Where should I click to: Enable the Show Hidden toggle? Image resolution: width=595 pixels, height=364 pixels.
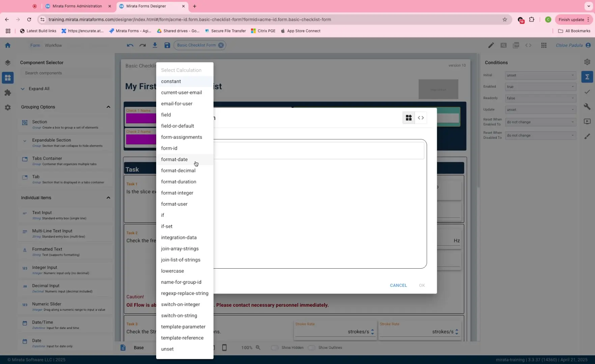pos(275,347)
